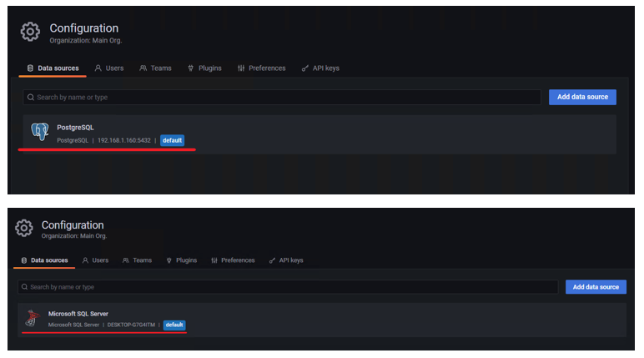Image resolution: width=644 pixels, height=358 pixels.
Task: Switch to Teams tab in bottom panel
Action: point(137,260)
